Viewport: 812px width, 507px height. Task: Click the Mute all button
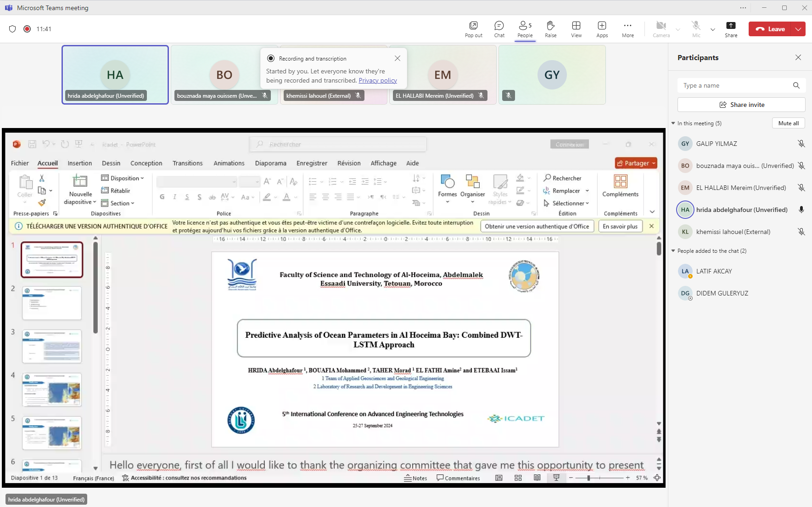pyautogui.click(x=788, y=123)
